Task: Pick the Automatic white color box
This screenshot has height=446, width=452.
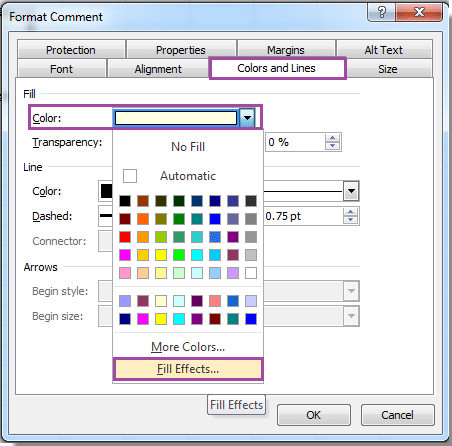Action: [x=130, y=176]
